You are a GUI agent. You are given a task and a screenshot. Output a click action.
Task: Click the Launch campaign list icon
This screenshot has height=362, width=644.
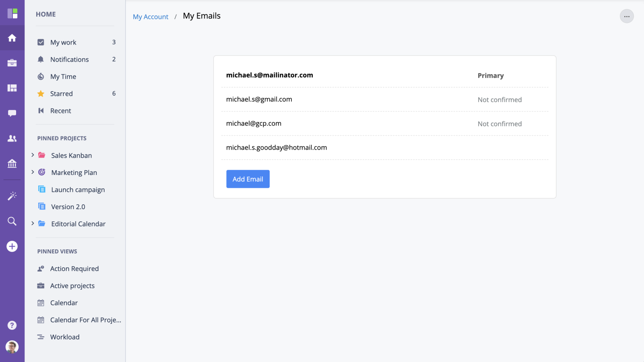[x=41, y=189]
